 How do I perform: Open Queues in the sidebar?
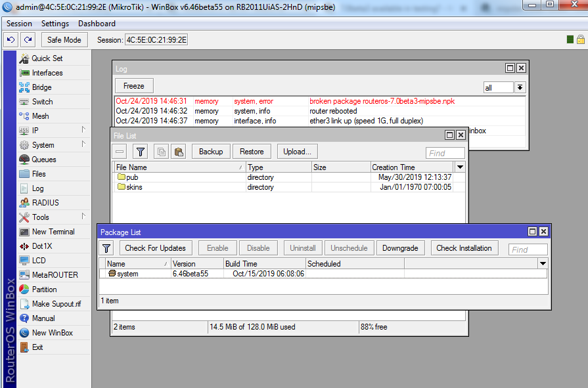pos(55,160)
